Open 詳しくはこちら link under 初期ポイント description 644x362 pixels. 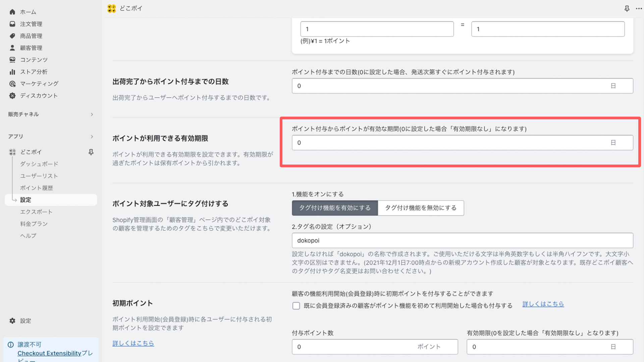pyautogui.click(x=133, y=343)
